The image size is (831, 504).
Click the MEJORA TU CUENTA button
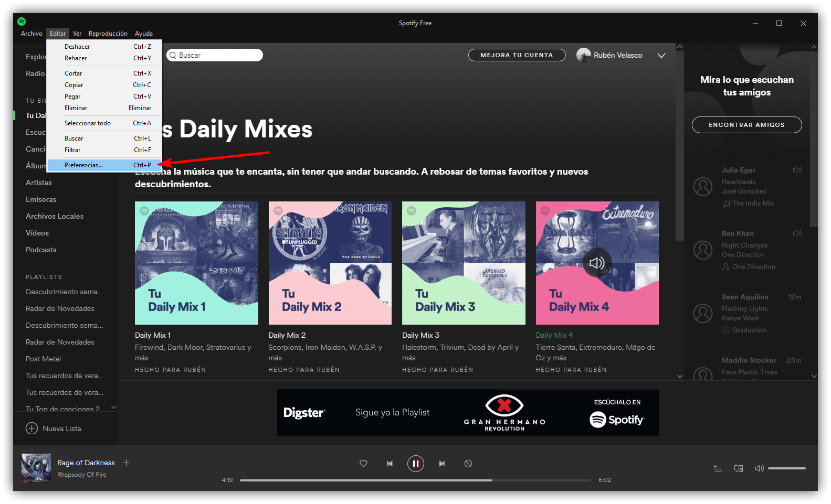click(x=517, y=55)
